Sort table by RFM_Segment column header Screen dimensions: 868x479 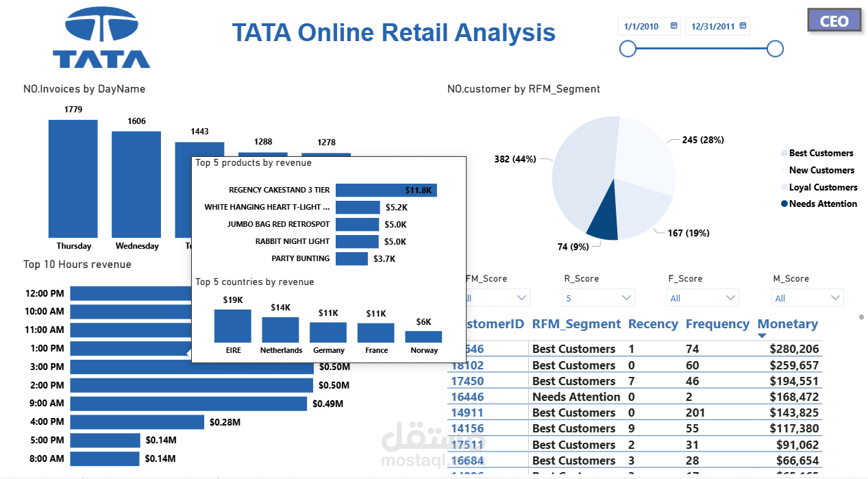(x=576, y=324)
